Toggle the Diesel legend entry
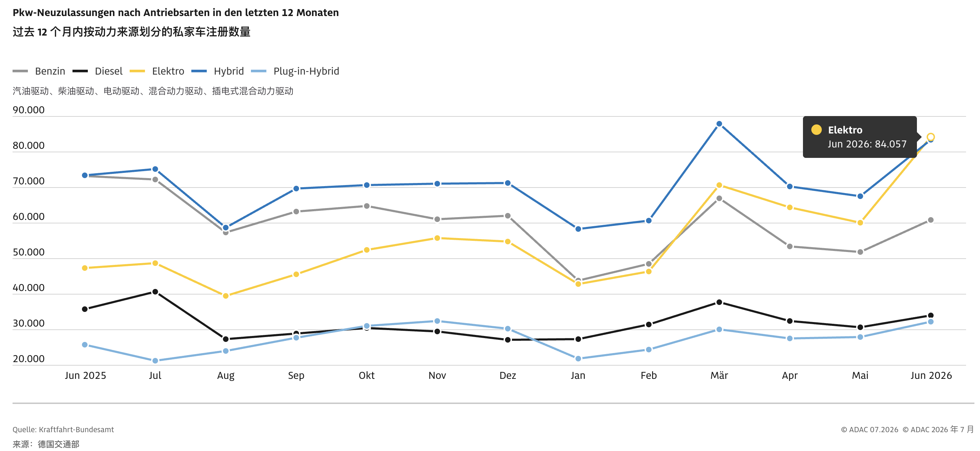980x451 pixels. coord(97,71)
